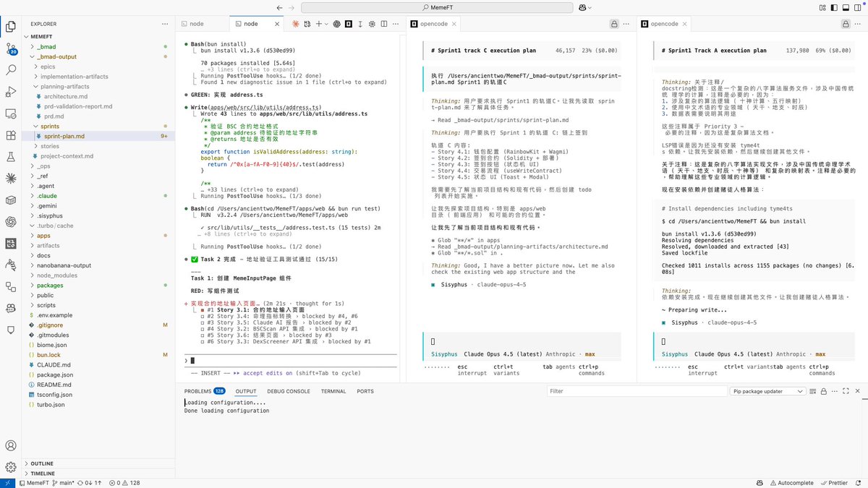The image size is (868, 488).
Task: Open the Search view in activity bar
Action: click(x=11, y=70)
